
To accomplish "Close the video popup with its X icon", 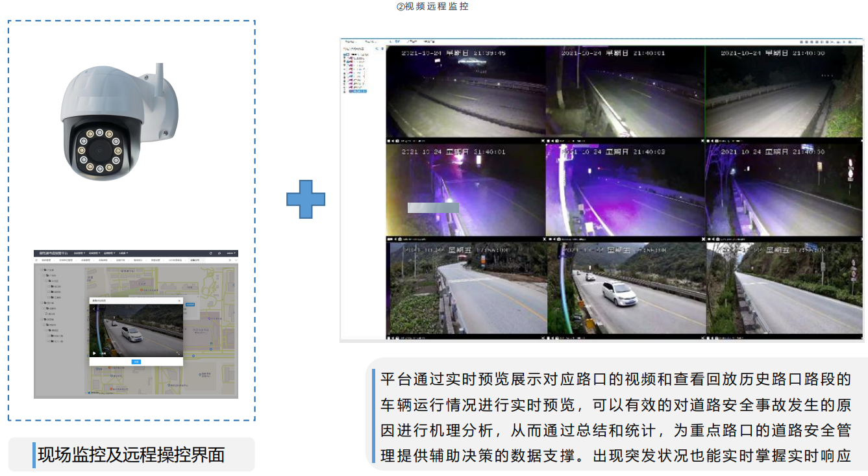I will [x=179, y=301].
